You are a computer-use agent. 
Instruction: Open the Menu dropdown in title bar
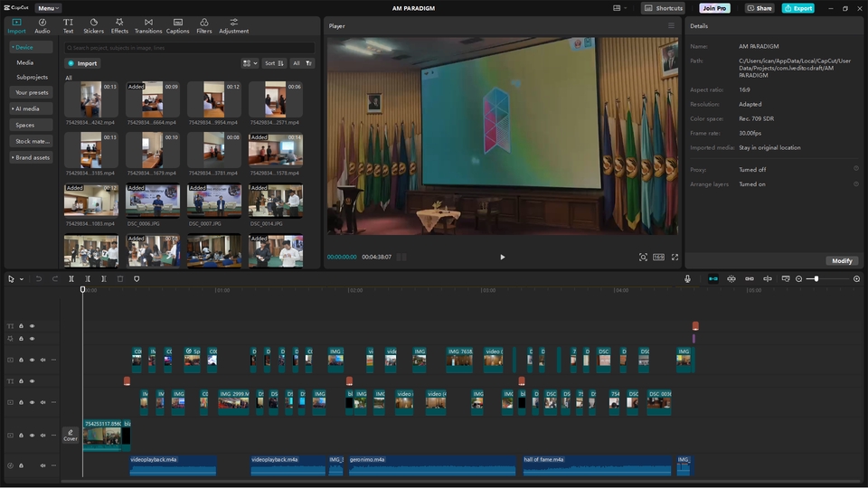[x=48, y=8]
